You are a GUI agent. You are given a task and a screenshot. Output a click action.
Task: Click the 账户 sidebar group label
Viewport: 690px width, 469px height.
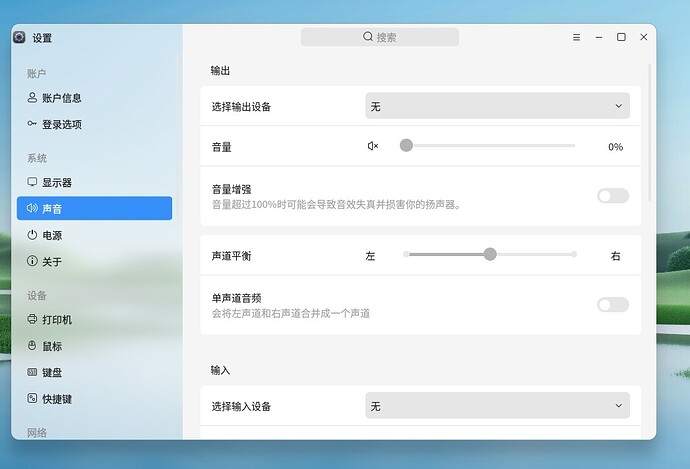coord(37,73)
